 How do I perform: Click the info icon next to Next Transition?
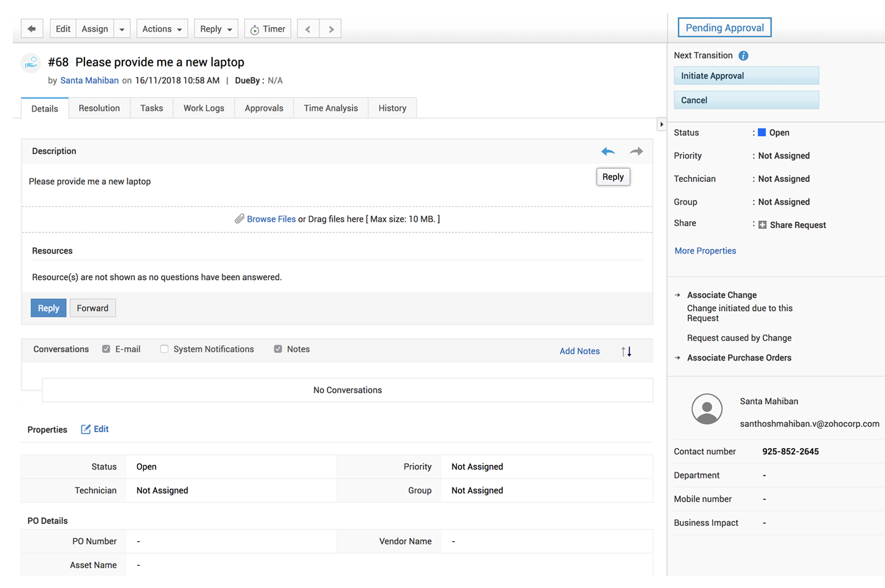click(x=744, y=56)
